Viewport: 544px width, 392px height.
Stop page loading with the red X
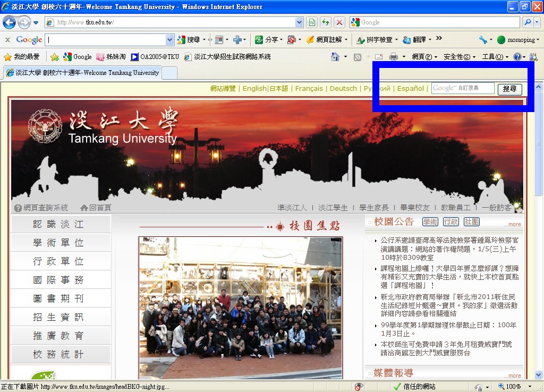coord(339,22)
